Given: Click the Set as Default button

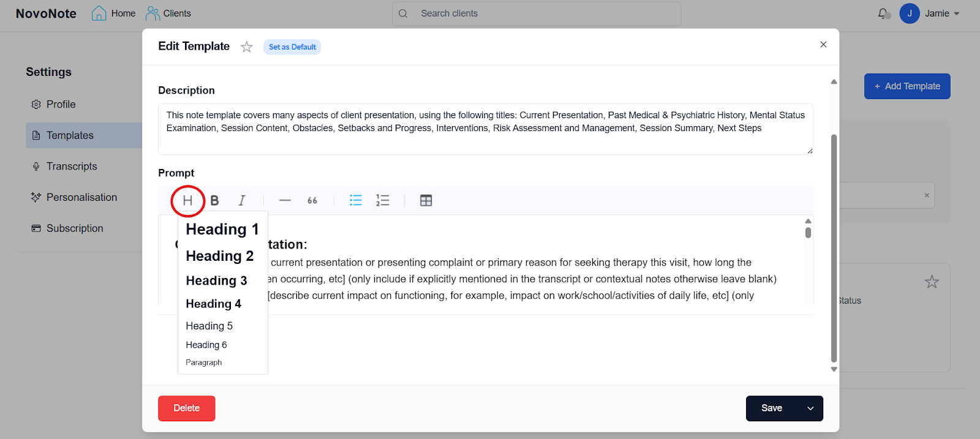Looking at the screenshot, I should pos(292,47).
